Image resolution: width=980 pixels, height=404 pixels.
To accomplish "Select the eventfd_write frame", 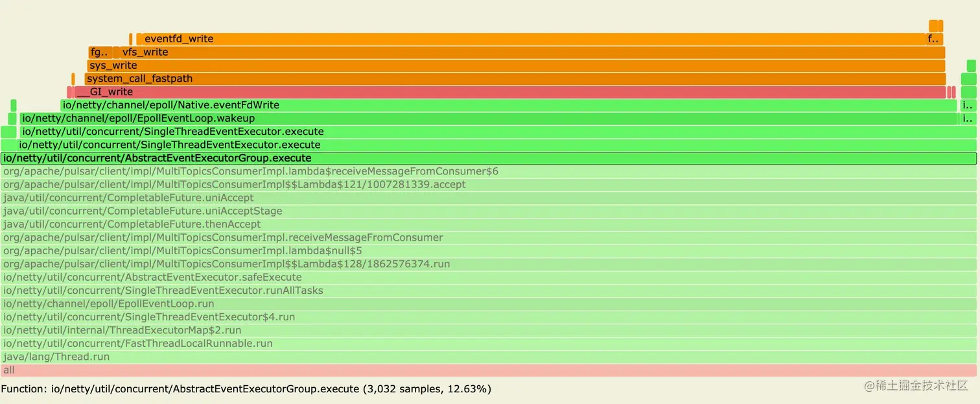I will [x=534, y=39].
